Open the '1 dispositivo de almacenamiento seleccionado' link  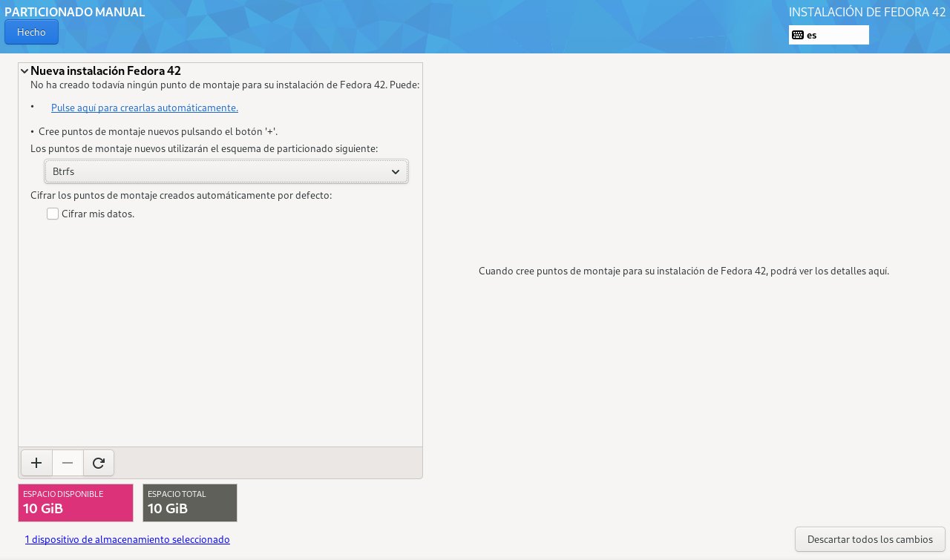tap(127, 539)
